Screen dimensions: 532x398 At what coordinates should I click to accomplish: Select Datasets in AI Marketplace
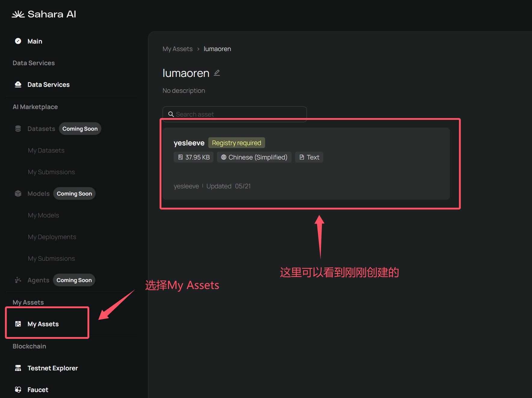(41, 129)
